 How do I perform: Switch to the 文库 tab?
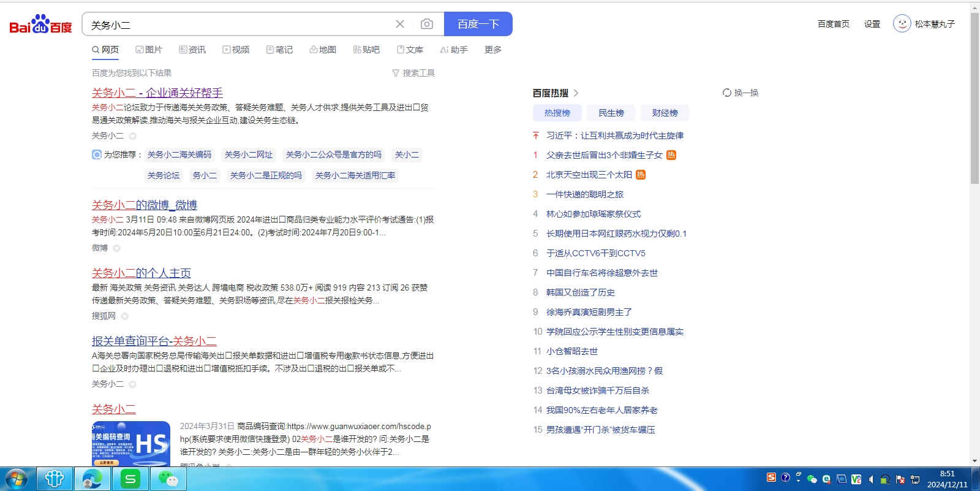pyautogui.click(x=410, y=50)
